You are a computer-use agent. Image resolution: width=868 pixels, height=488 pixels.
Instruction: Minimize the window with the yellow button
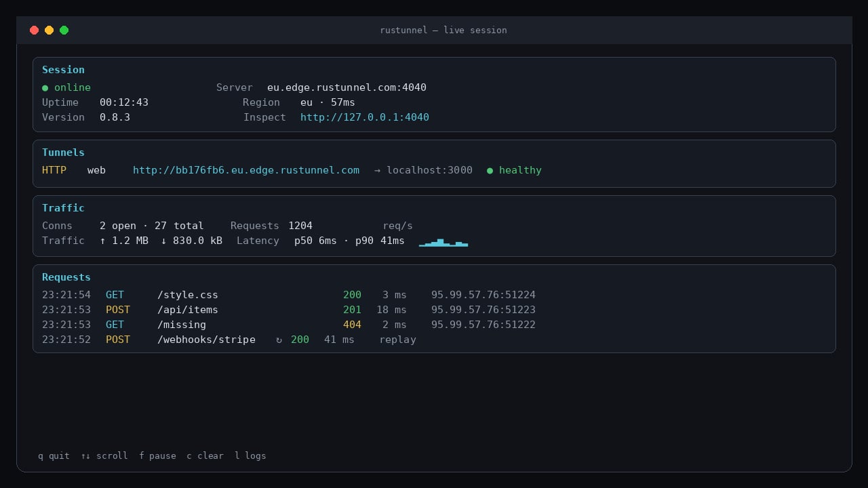(49, 30)
